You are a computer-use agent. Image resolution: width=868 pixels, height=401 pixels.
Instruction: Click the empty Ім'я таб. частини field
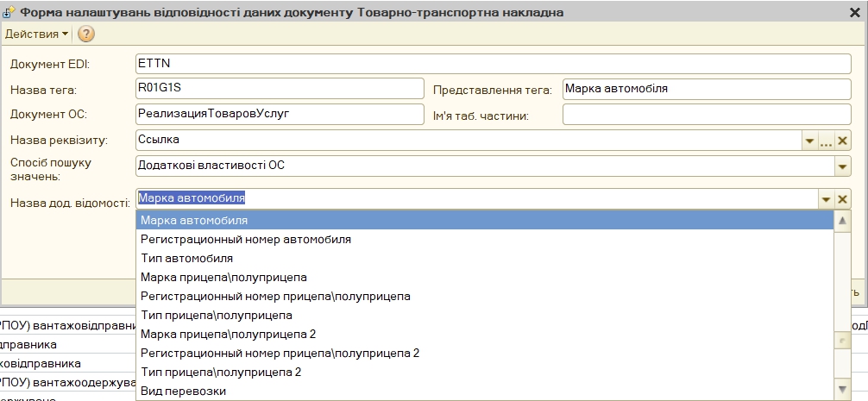coord(707,115)
